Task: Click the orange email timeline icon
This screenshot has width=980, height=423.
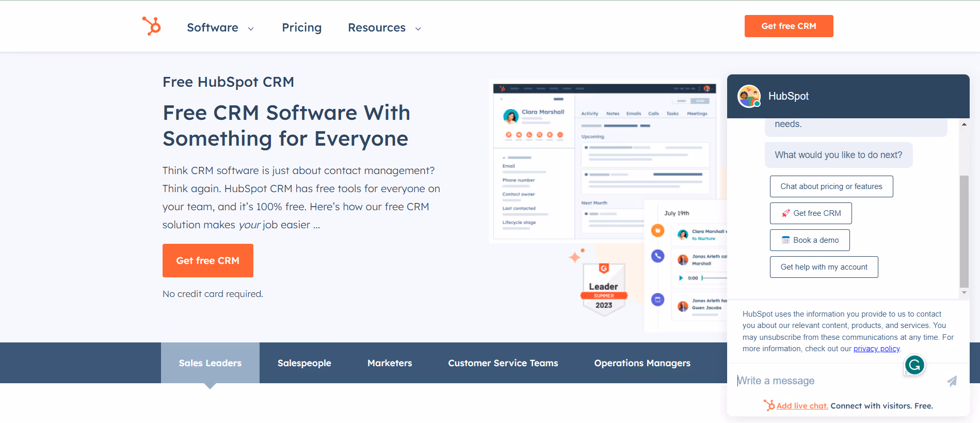Action: coord(657,230)
